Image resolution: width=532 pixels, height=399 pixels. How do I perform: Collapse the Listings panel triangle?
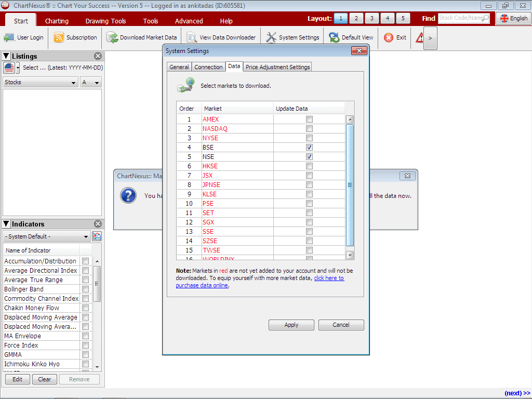pos(6,56)
